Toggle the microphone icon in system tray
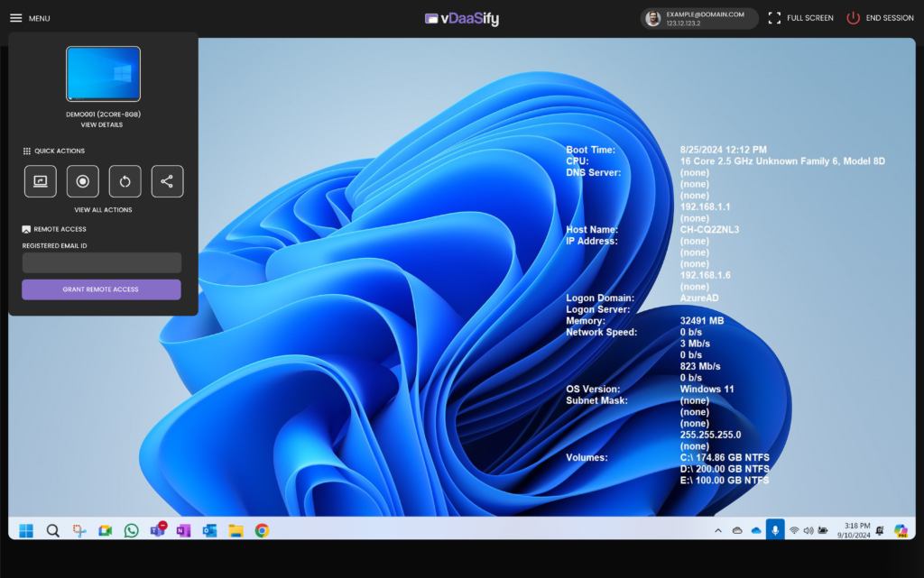 point(774,530)
